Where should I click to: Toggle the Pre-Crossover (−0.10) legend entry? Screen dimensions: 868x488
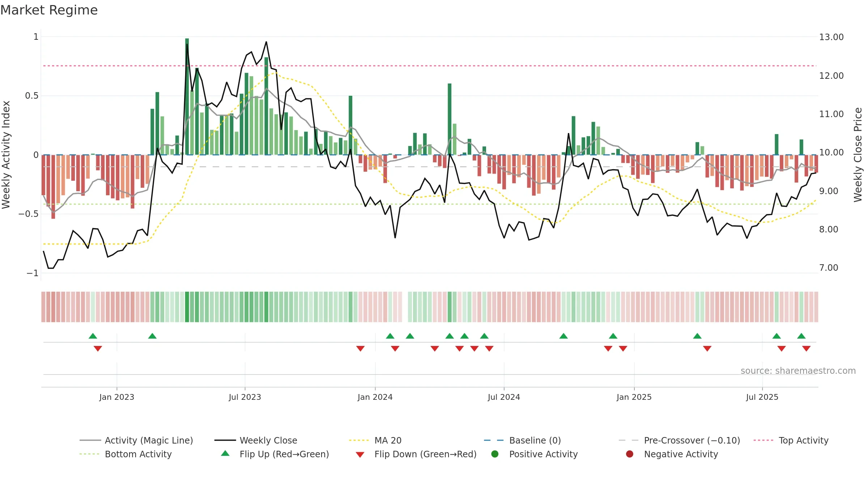pos(679,440)
